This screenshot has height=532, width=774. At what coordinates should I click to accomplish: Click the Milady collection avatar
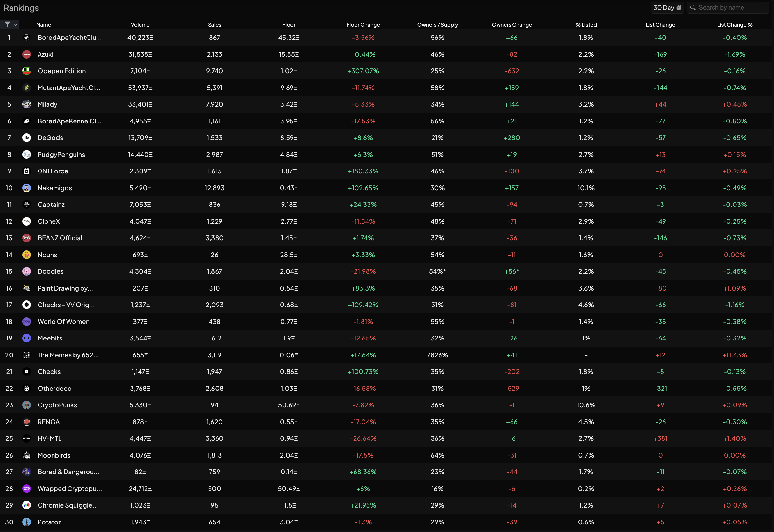click(x=27, y=104)
